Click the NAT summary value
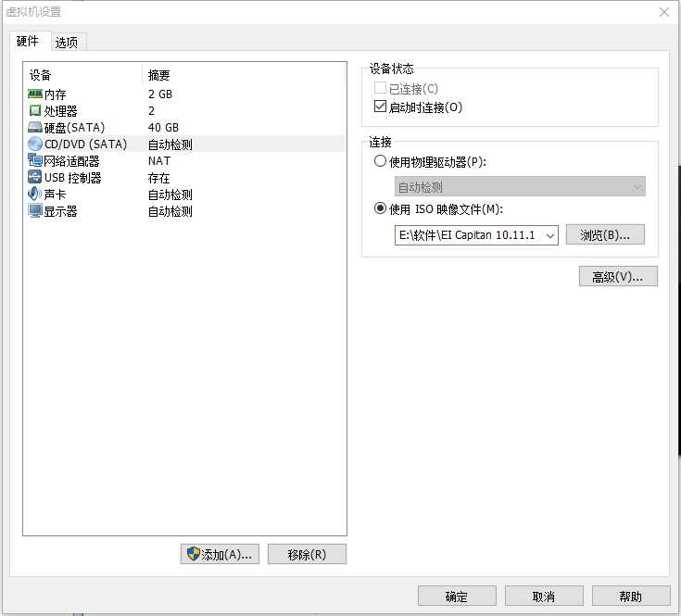 [159, 161]
